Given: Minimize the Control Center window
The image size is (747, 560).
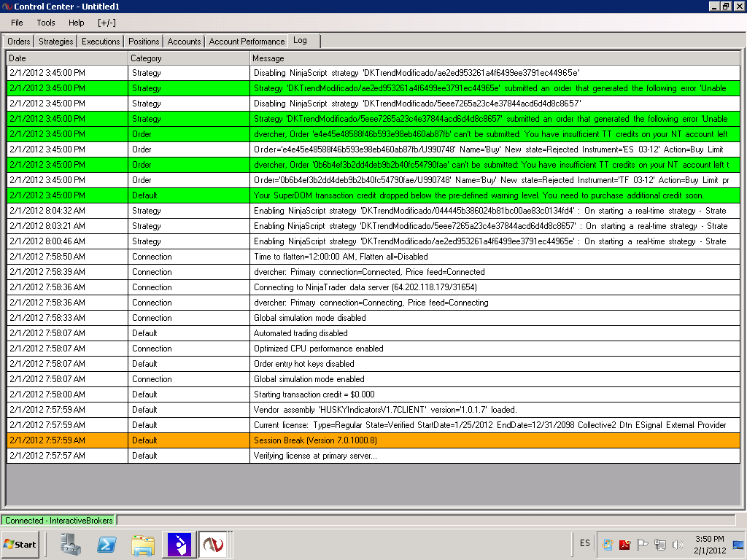Looking at the screenshot, I should pyautogui.click(x=714, y=6).
